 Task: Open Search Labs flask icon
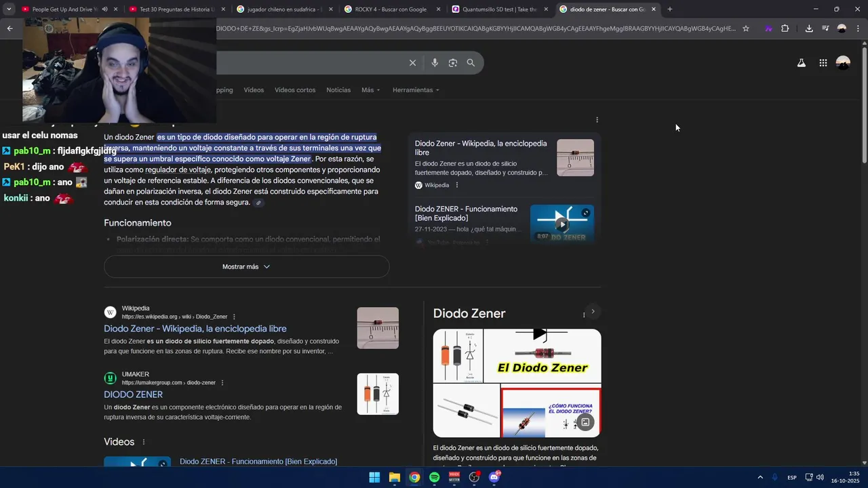click(801, 63)
